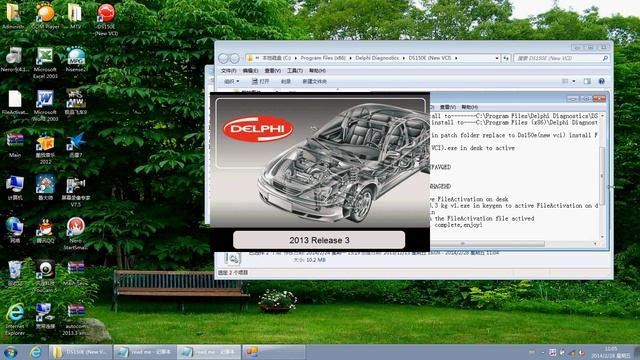This screenshot has height=360, width=640.
Task: Open the GOM Player desktop shortcut
Action: (x=45, y=16)
